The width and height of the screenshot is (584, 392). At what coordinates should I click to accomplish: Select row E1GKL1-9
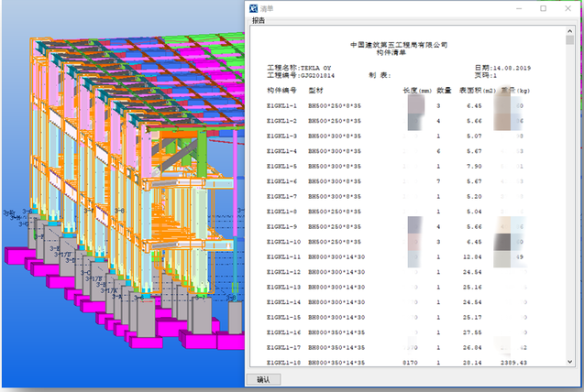click(x=397, y=226)
